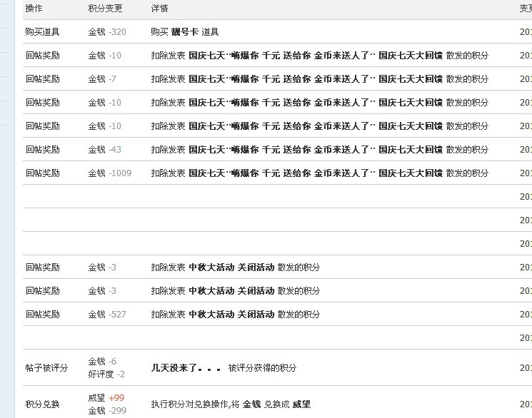Click the 操作 column header
The height and width of the screenshot is (418, 532).
pos(34,8)
